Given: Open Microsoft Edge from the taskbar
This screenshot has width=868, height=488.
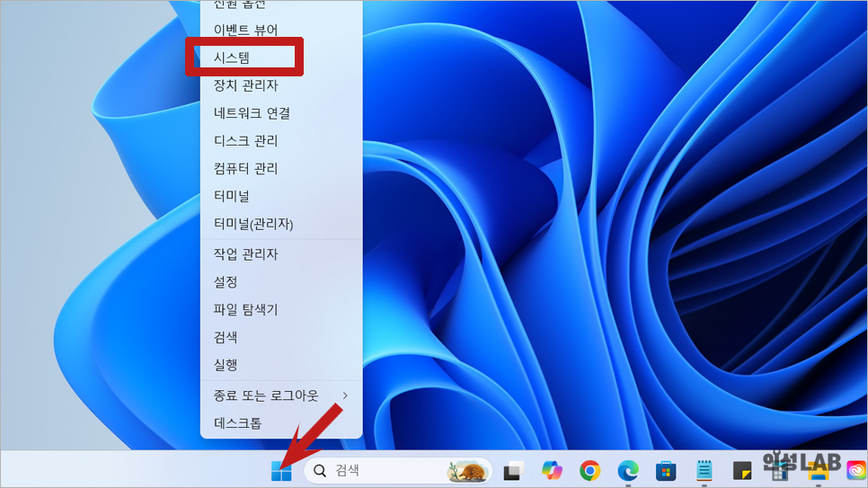Looking at the screenshot, I should point(628,471).
